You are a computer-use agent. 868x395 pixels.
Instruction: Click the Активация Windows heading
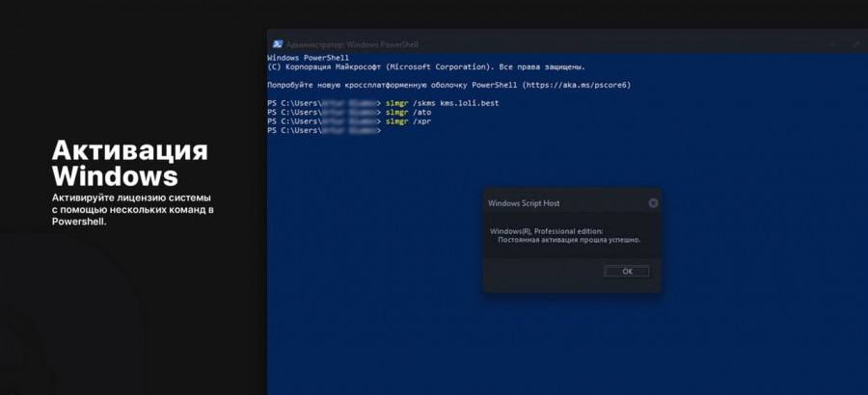pyautogui.click(x=130, y=164)
